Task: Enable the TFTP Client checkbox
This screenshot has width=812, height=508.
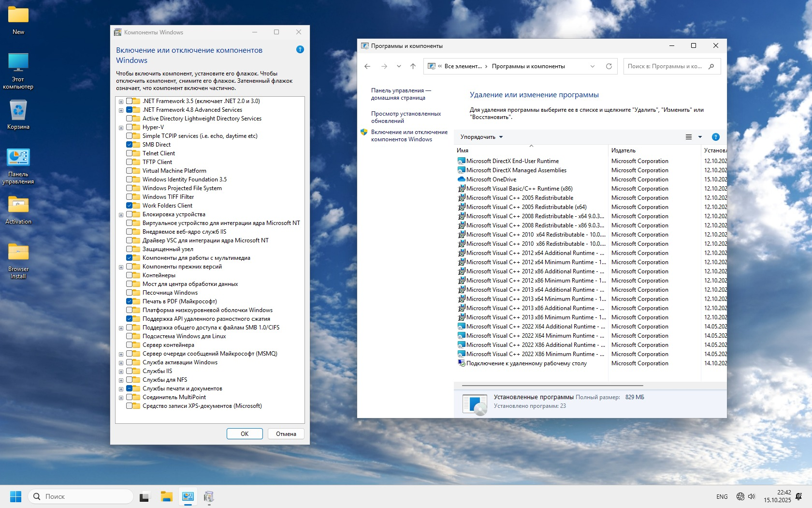Action: pos(130,162)
